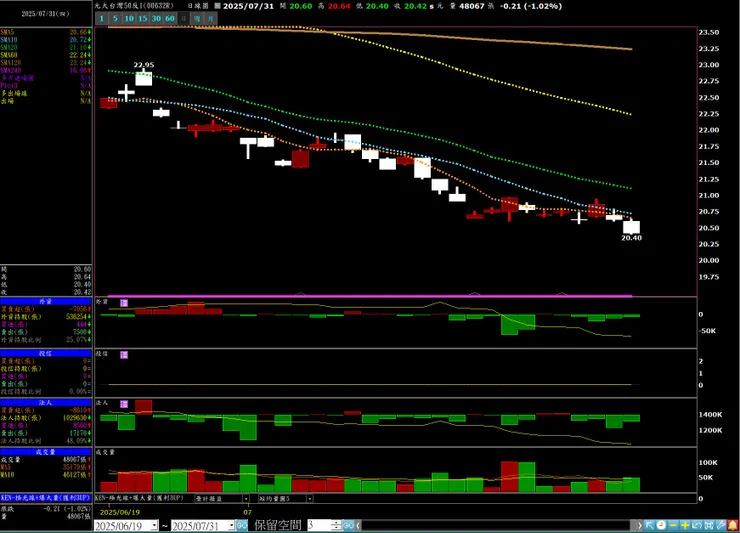Click the start date text field 2025/06/19

point(122,525)
